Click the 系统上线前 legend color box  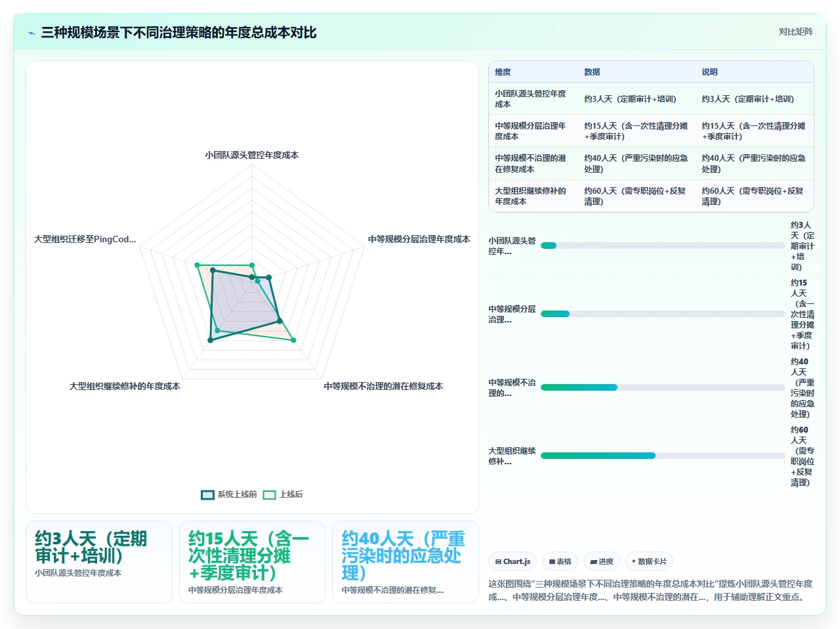(x=207, y=494)
